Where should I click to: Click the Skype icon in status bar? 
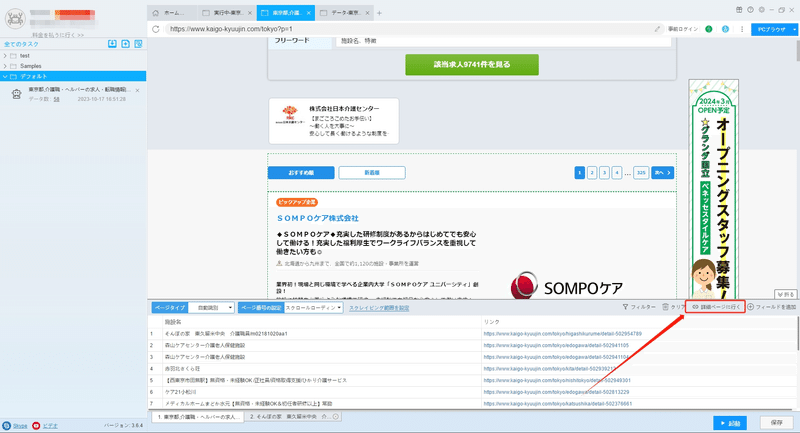pyautogui.click(x=7, y=425)
